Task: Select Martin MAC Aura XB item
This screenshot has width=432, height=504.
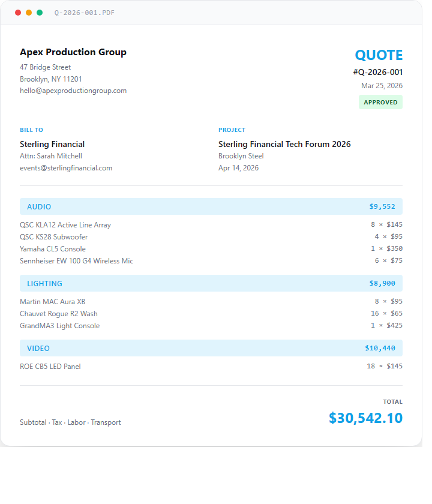Action: tap(52, 302)
